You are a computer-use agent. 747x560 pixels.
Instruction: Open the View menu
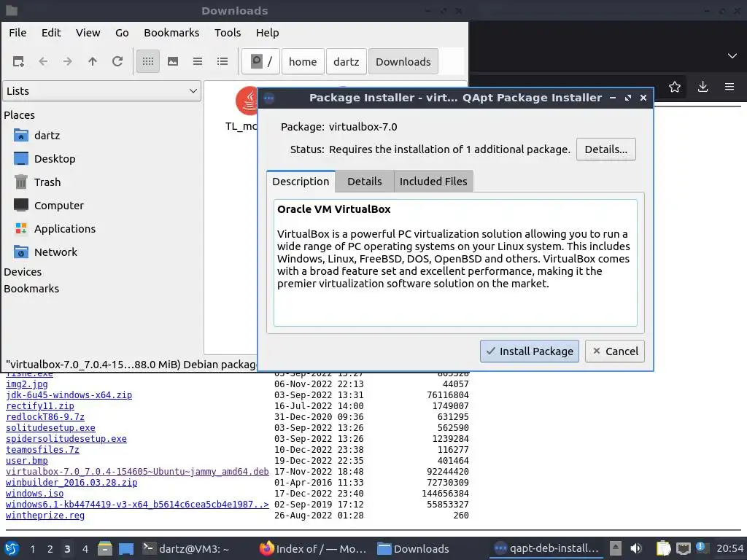coord(88,33)
